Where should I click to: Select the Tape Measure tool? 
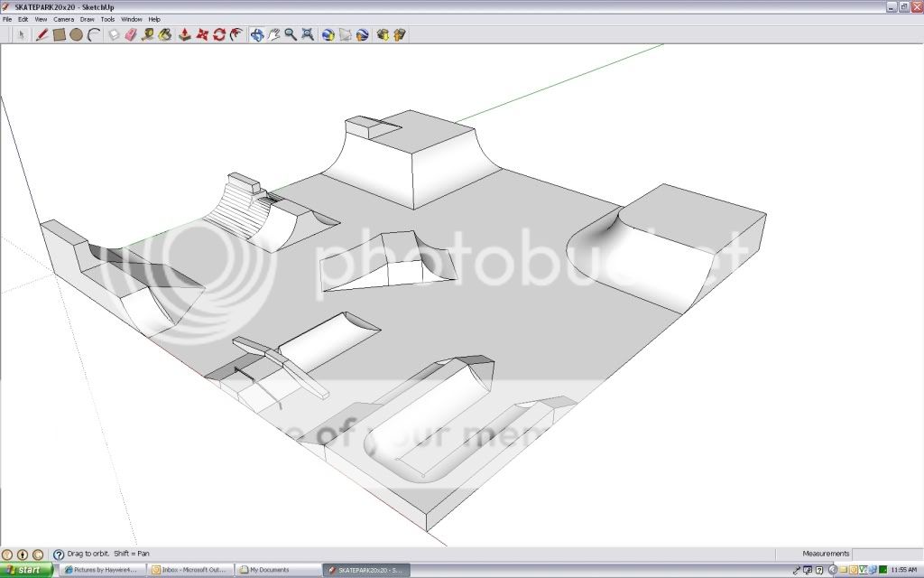coord(148,34)
